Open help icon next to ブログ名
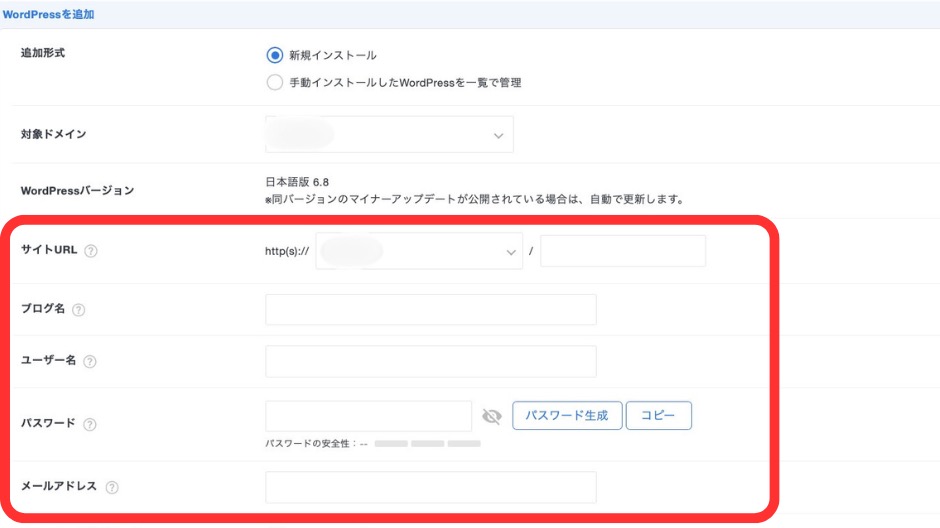The width and height of the screenshot is (940, 528). 79,309
